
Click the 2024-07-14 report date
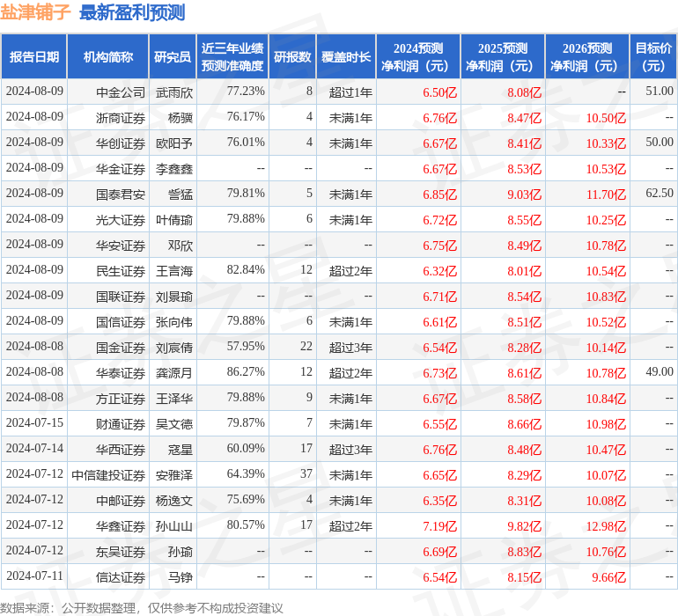[x=34, y=448]
